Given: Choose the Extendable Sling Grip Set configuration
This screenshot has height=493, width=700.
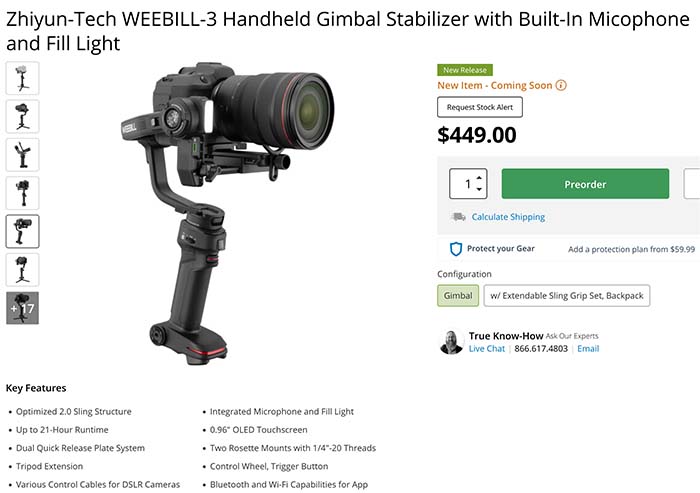Looking at the screenshot, I should [567, 296].
